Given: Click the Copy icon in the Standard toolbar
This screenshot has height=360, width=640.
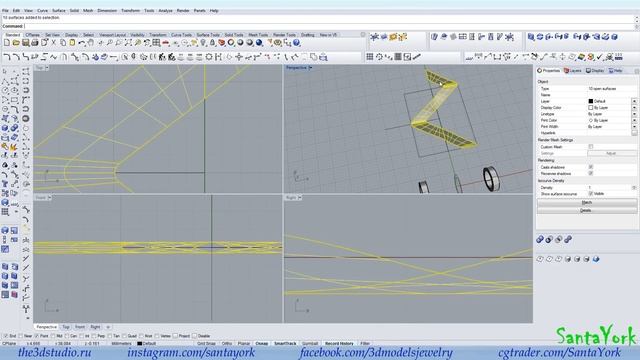Looking at the screenshot, I should [x=63, y=43].
